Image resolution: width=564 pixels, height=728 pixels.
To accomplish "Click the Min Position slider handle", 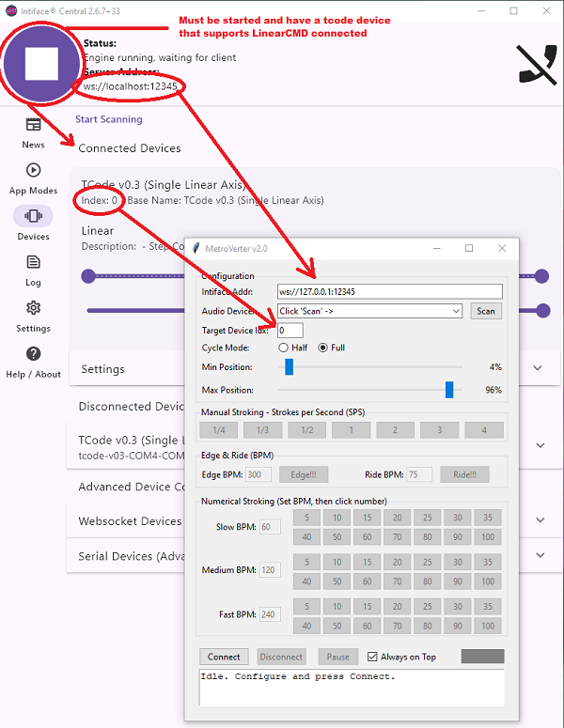I will 289,366.
